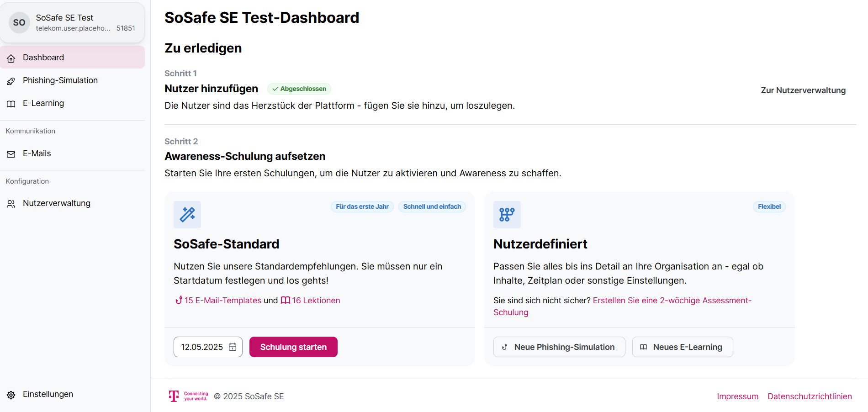Viewport: 868px width, 412px height.
Task: Open the 16 Lektionen link
Action: click(x=316, y=301)
